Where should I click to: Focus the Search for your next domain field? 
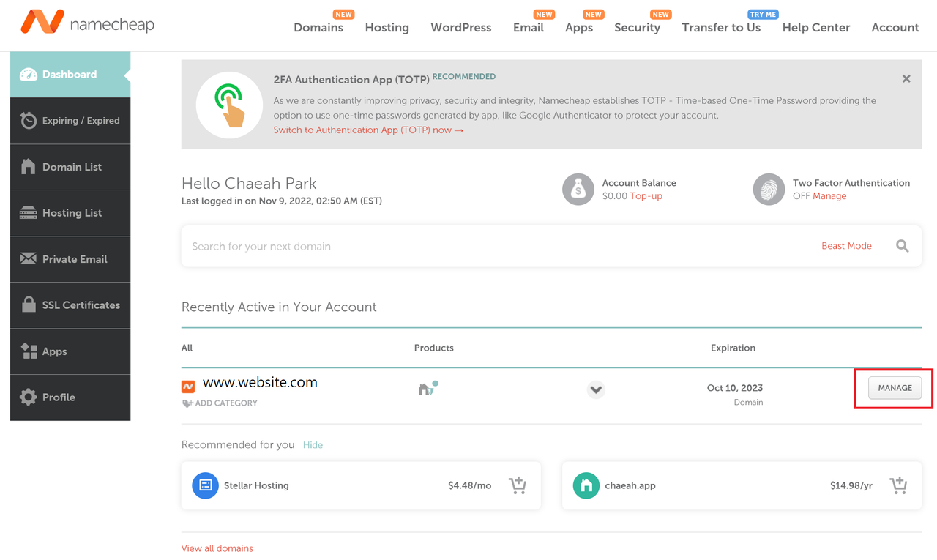498,246
